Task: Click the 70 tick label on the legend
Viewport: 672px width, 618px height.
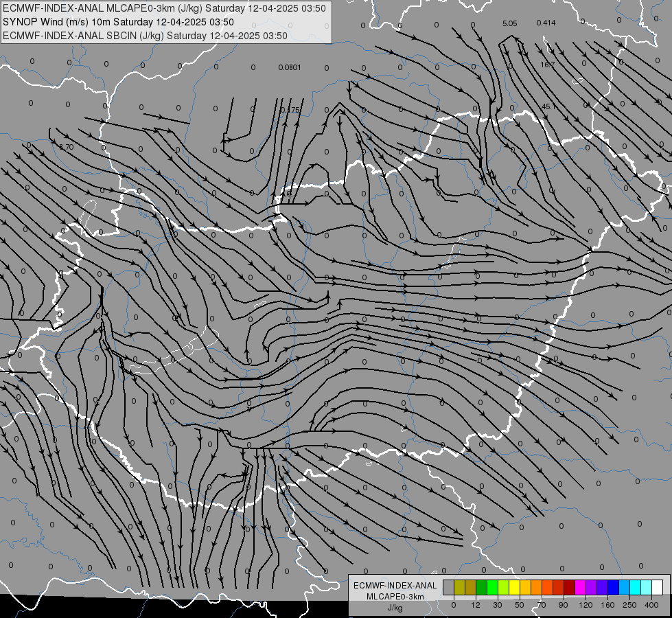Action: click(x=542, y=605)
